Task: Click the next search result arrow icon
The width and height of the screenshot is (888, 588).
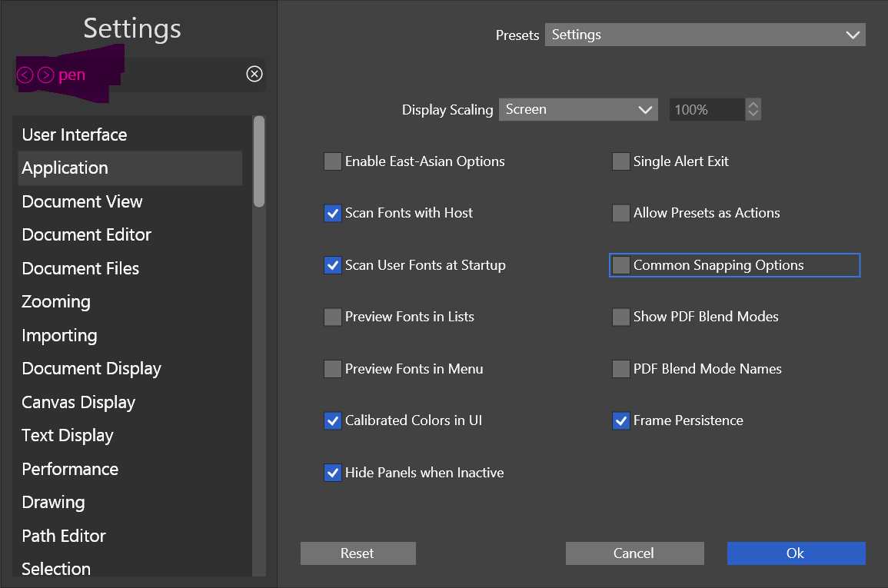Action: tap(46, 75)
